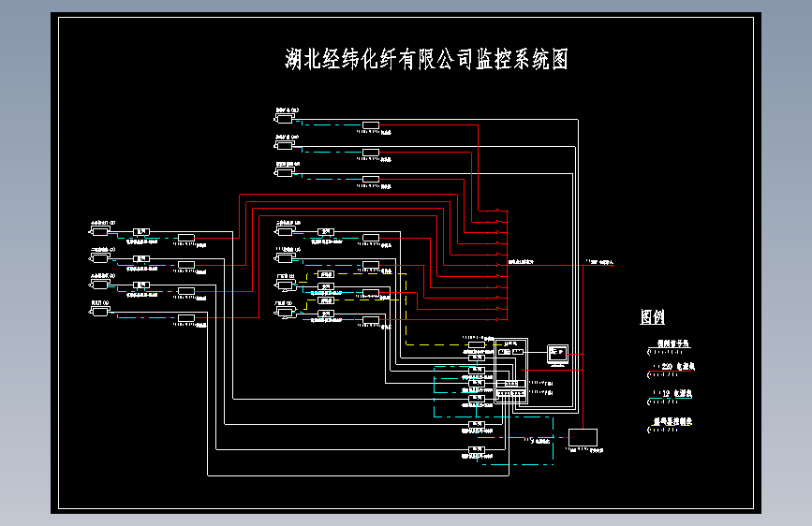
Task: Select the white video signal line legend entry
Action: coord(669,347)
